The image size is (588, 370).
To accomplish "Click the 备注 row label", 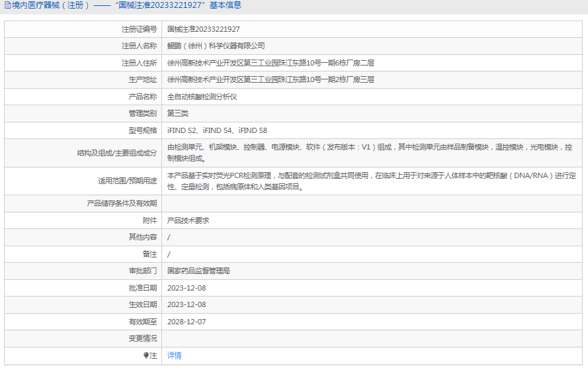I will (x=149, y=254).
